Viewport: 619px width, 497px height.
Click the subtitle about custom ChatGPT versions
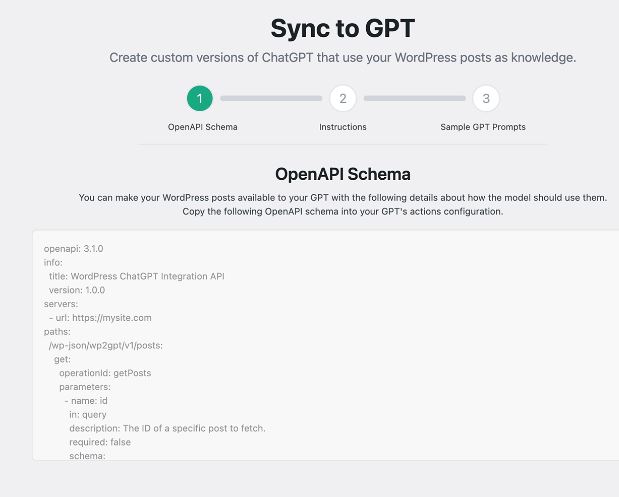point(343,58)
